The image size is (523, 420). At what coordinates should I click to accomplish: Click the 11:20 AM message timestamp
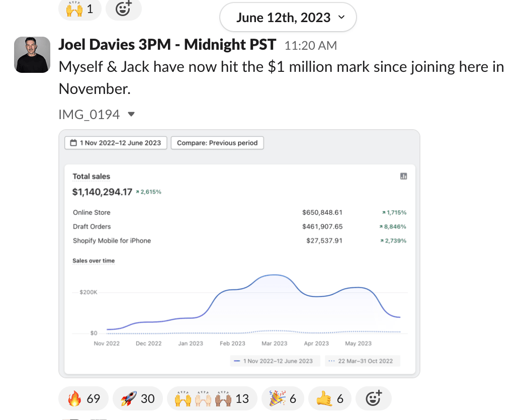pyautogui.click(x=310, y=46)
